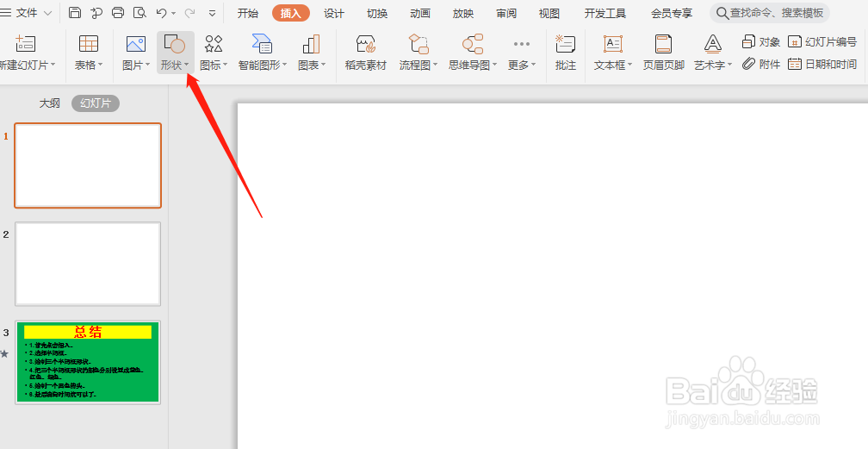The image size is (868, 449).
Task: Click the export-to-PDF icon beside Save
Action: coord(96,13)
